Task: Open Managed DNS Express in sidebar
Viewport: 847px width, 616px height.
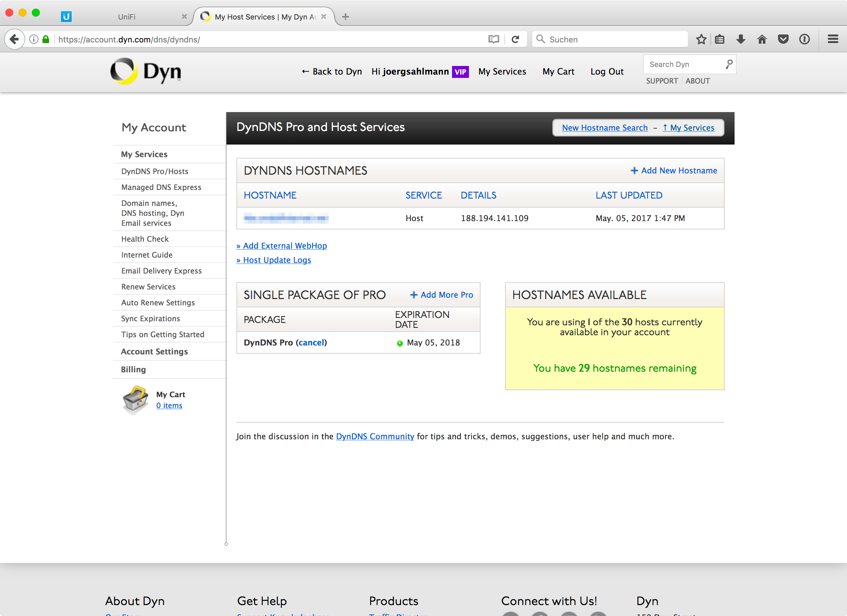Action: pyautogui.click(x=161, y=187)
